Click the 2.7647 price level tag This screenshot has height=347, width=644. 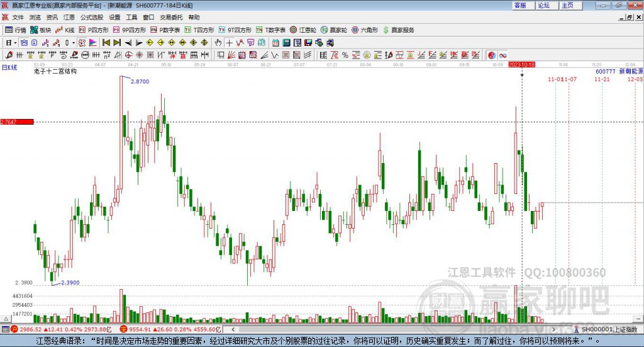[x=17, y=122]
